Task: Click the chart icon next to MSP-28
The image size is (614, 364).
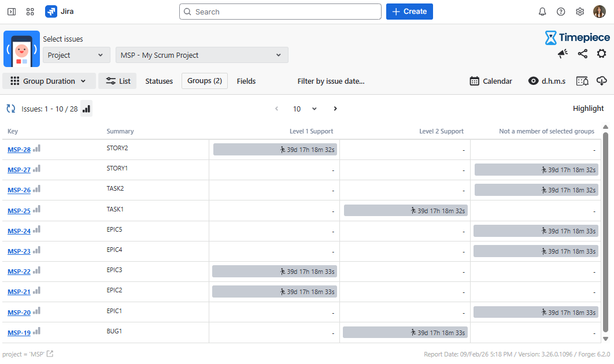Action: coord(37,149)
